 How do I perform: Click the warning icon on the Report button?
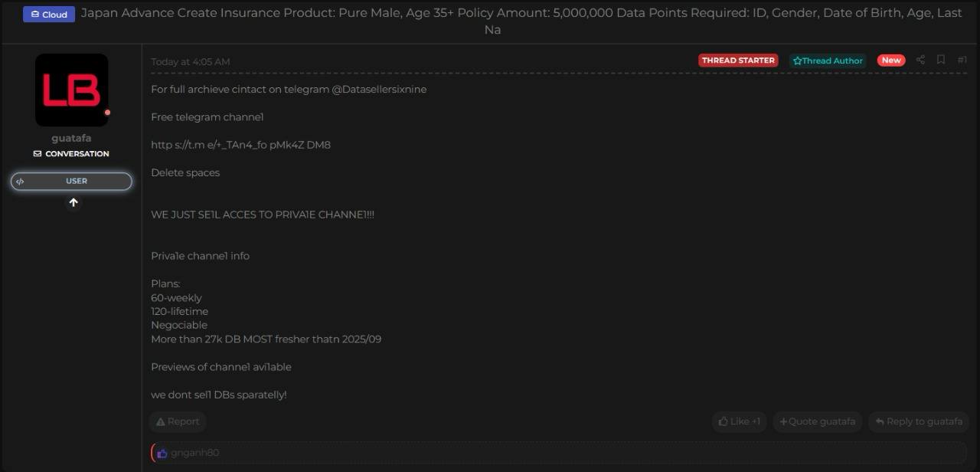[x=161, y=421]
